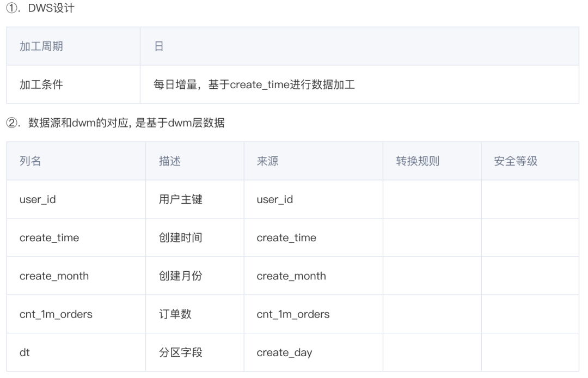Click cnt_1m_orders in the 来源 column
Image resolution: width=588 pixels, height=378 pixels.
pyautogui.click(x=293, y=314)
